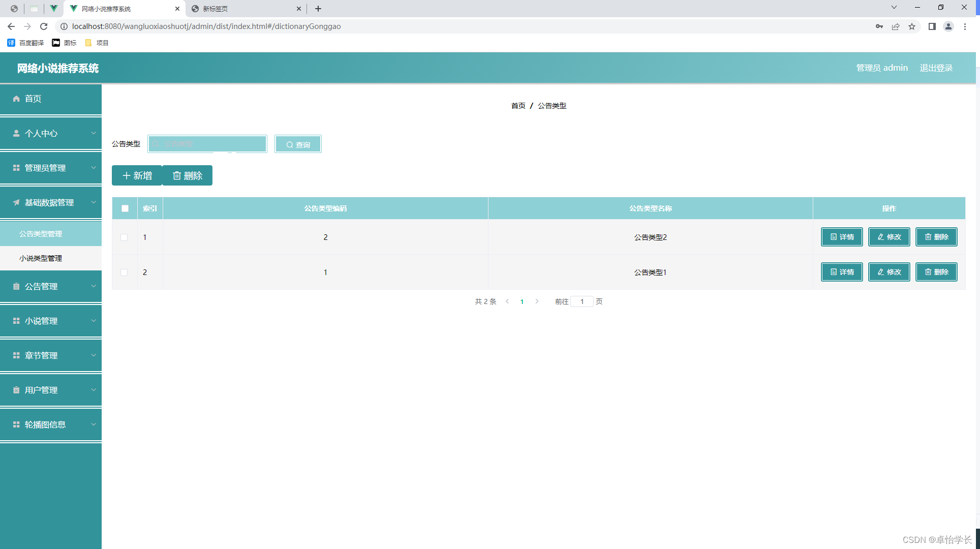Open the browser profile avatar icon

(x=948, y=26)
